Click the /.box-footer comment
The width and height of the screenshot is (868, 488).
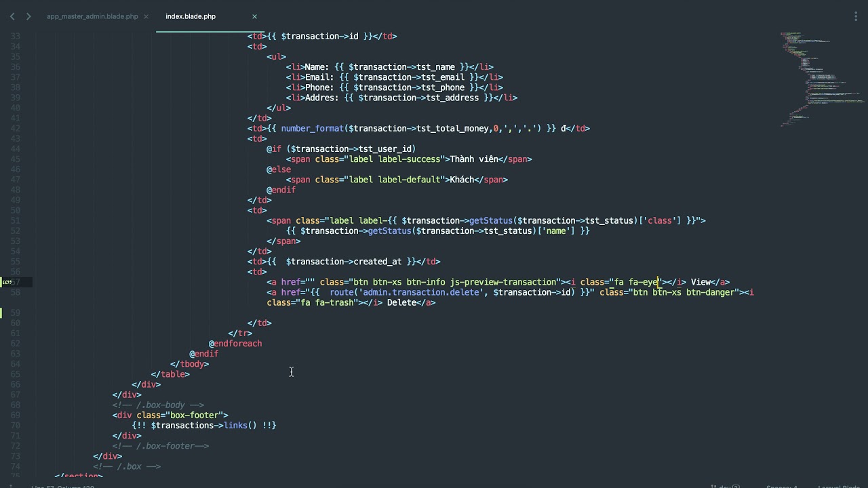[161, 446]
